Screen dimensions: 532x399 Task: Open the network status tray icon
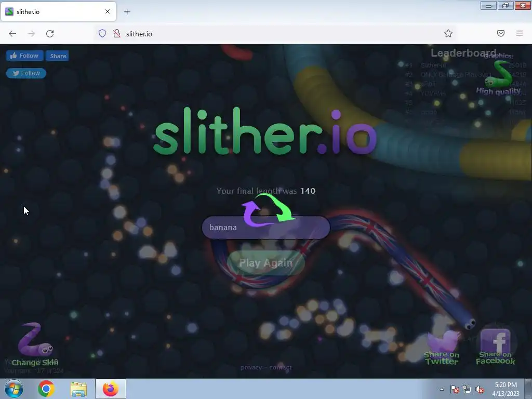click(x=467, y=389)
